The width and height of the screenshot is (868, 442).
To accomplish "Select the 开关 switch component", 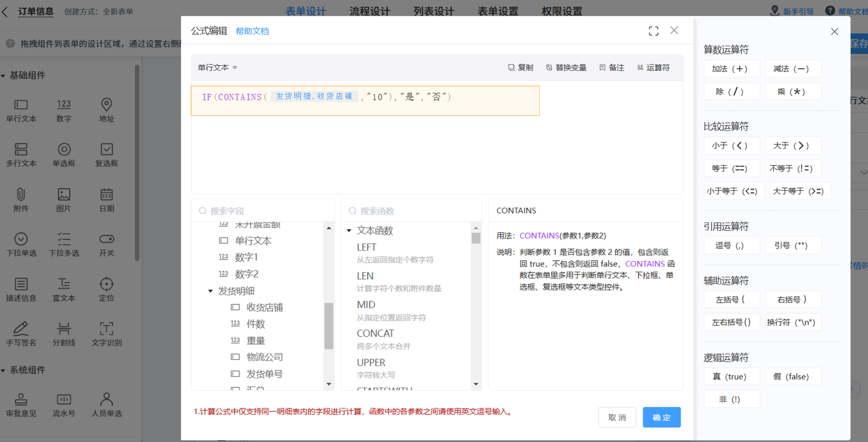I will (107, 245).
